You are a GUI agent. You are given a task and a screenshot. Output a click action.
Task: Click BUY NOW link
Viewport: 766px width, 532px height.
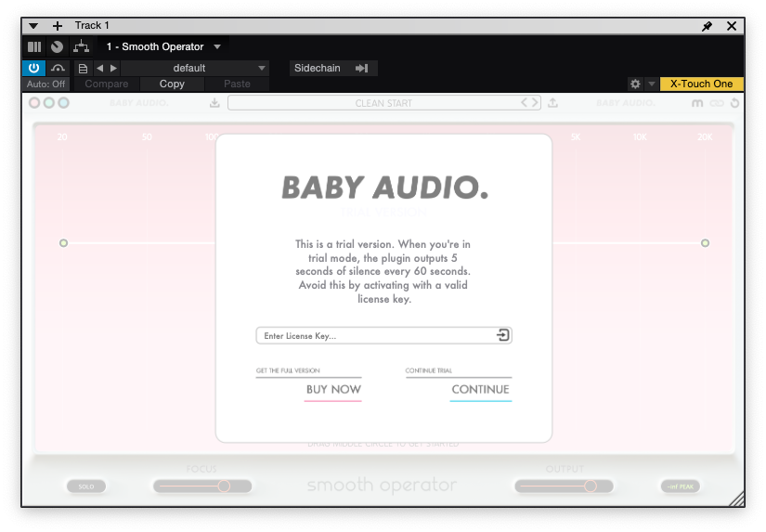333,389
